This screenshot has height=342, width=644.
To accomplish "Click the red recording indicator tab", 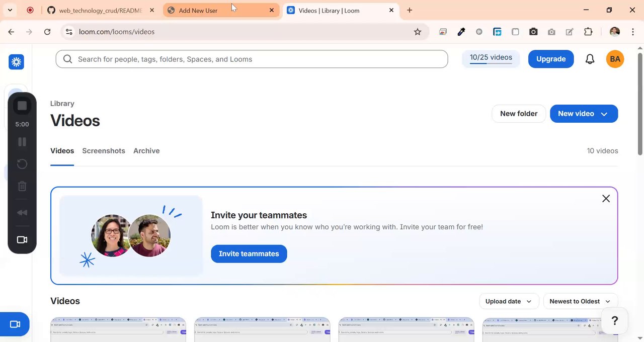I will coord(30,10).
